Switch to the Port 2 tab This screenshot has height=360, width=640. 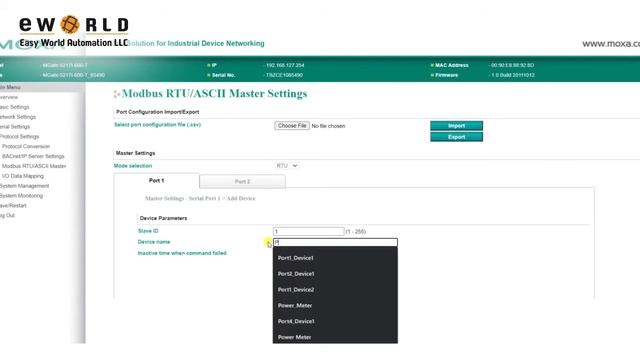coord(242,181)
